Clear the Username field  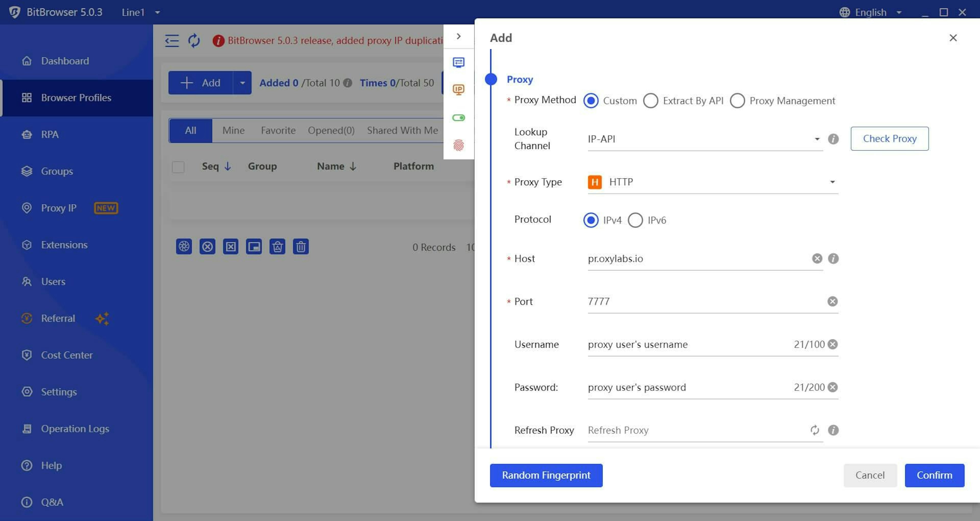(832, 344)
